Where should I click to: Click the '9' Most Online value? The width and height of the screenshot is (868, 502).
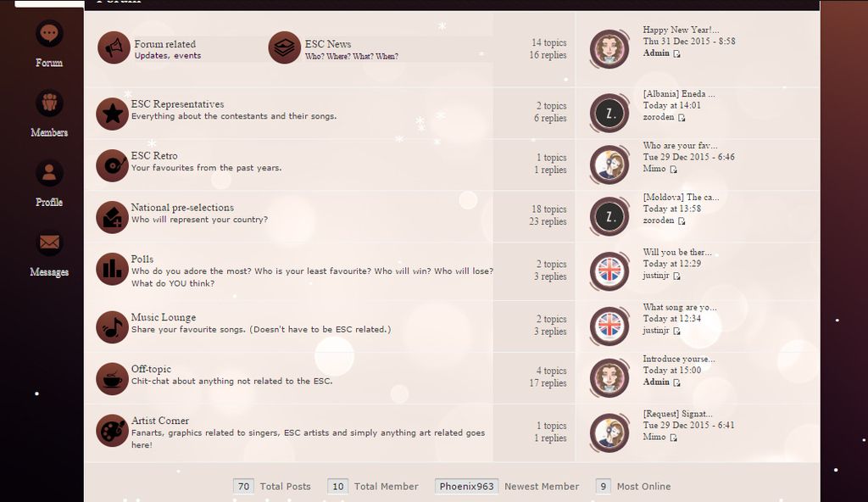coord(604,486)
